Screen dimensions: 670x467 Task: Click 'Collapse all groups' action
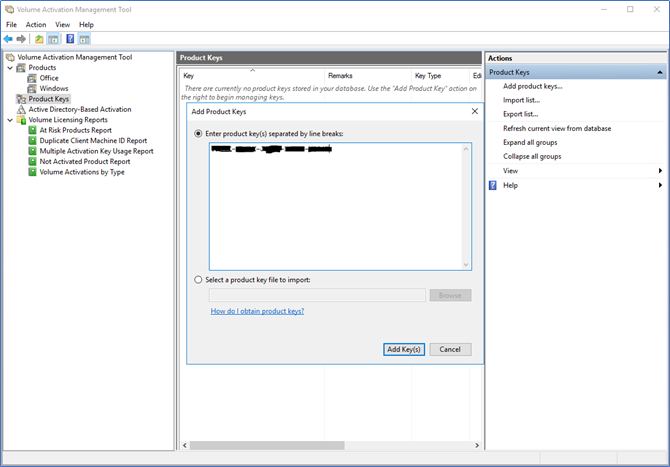coord(532,156)
